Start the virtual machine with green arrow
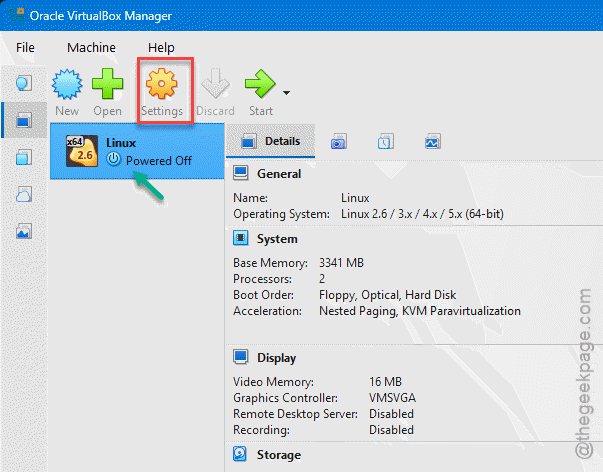 tap(260, 92)
